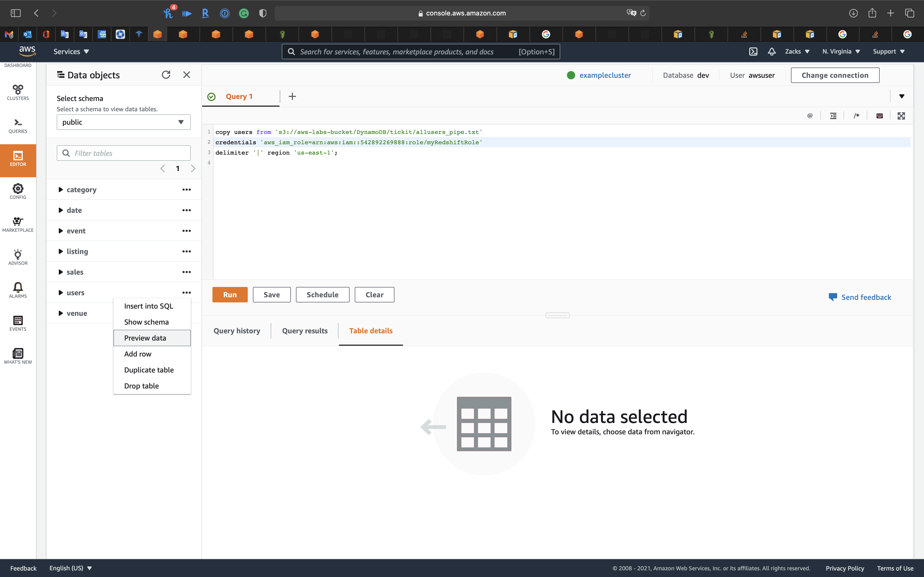This screenshot has height=577, width=924.
Task: Switch to the Query results tab
Action: tap(304, 331)
